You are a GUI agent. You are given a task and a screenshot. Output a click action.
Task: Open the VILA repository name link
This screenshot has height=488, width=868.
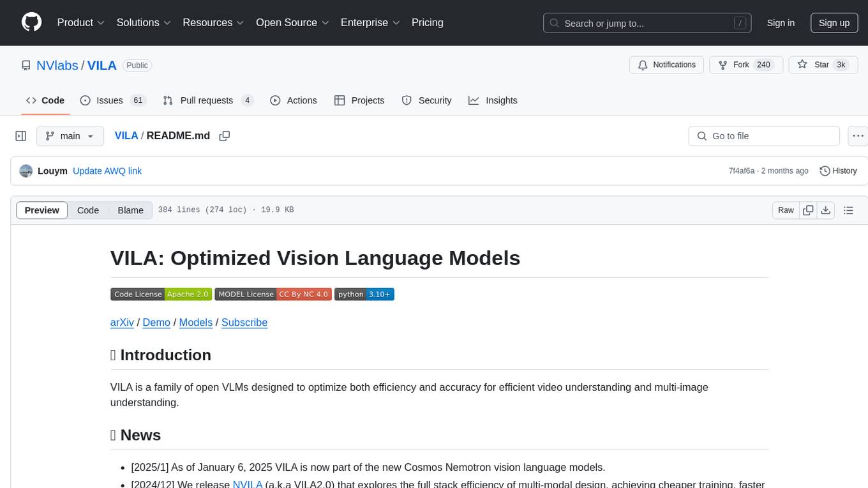[x=101, y=65]
